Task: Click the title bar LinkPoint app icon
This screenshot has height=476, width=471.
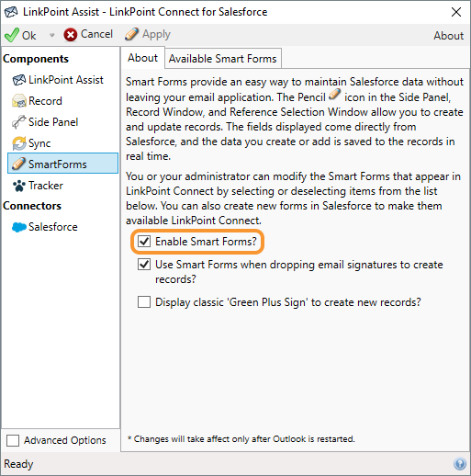Action: point(11,12)
